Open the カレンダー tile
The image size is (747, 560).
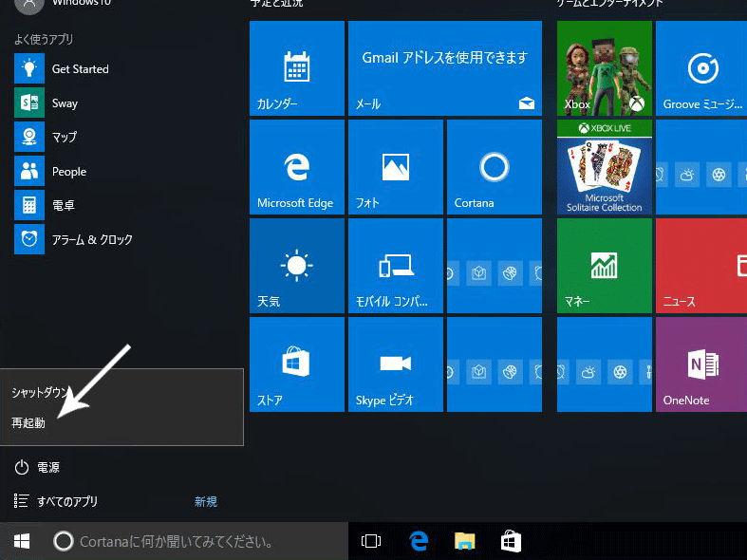tap(297, 68)
